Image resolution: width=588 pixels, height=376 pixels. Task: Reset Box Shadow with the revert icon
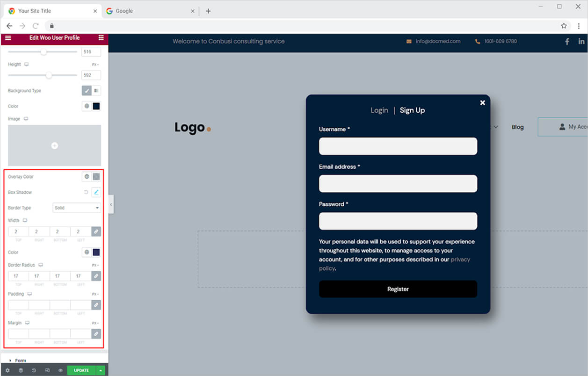[x=86, y=192]
